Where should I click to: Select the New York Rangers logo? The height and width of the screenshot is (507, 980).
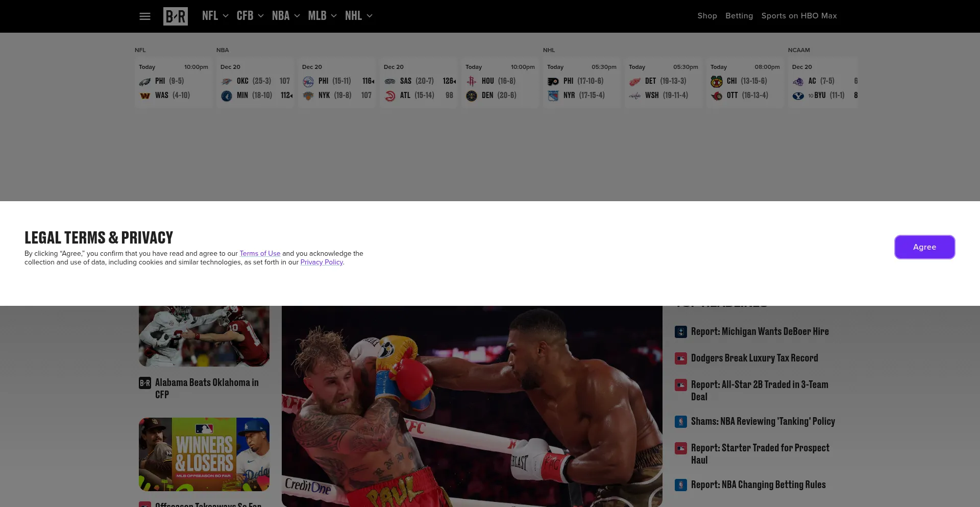click(553, 95)
